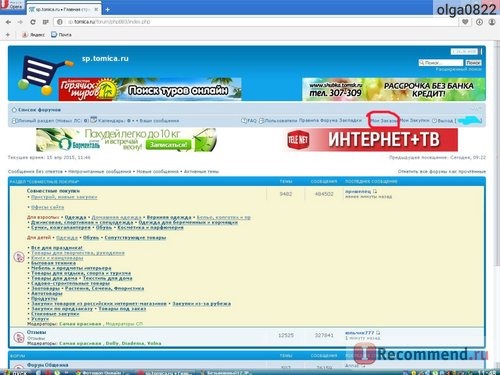Click the Отзывы forum status icon
This screenshot has height=375, width=500.
click(19, 337)
